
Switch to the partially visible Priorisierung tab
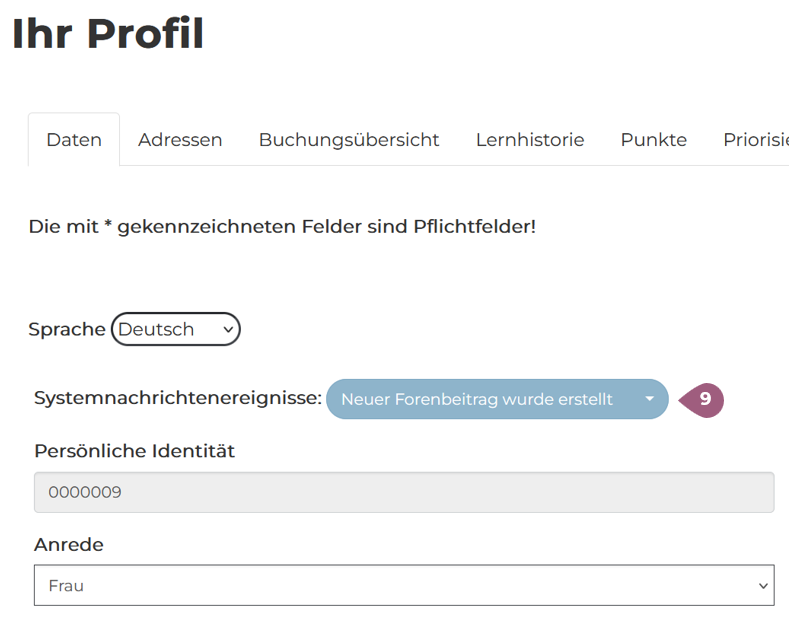point(756,140)
